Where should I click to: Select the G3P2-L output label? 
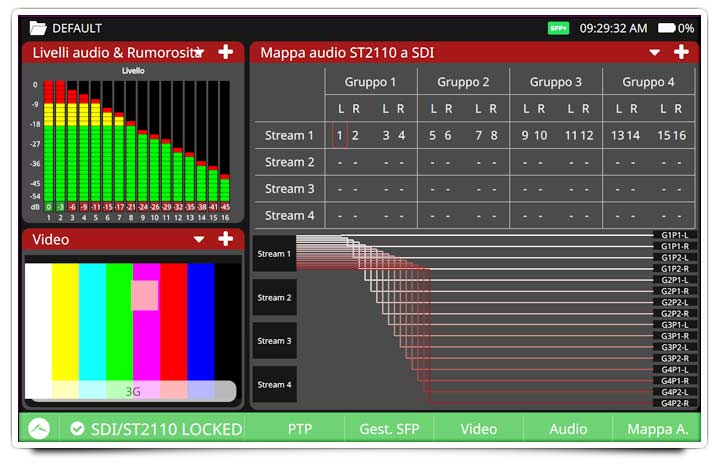click(675, 347)
